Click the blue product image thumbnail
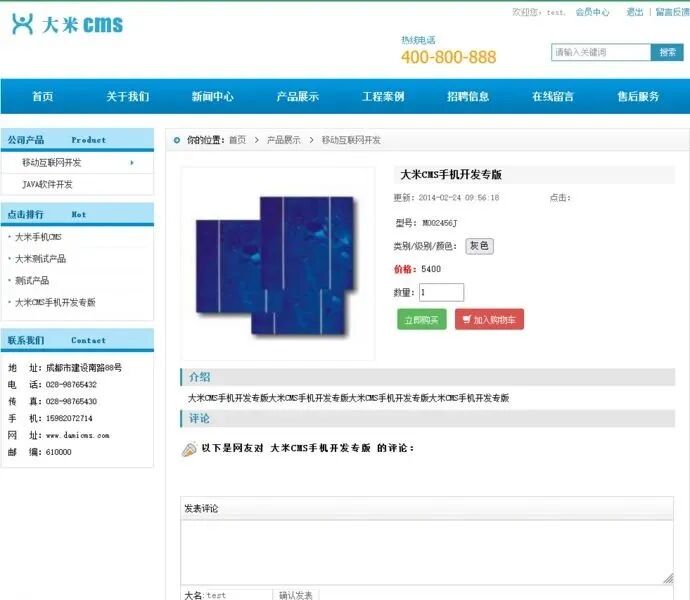The image size is (690, 600). tap(276, 265)
